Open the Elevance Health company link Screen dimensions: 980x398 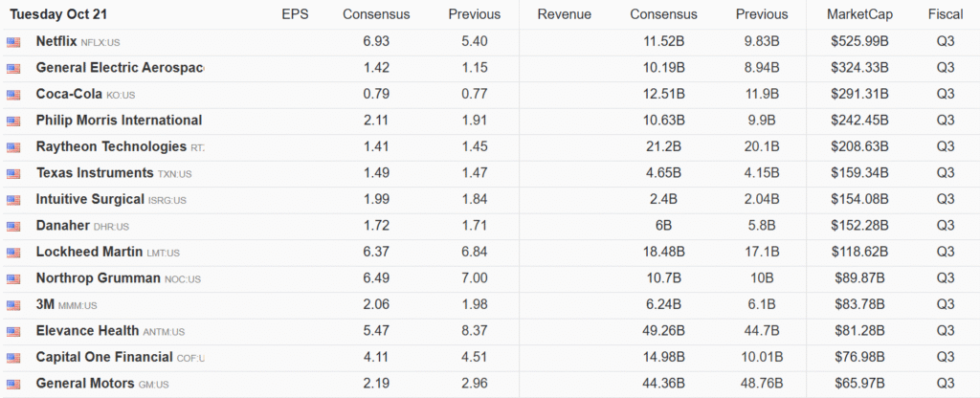87,331
